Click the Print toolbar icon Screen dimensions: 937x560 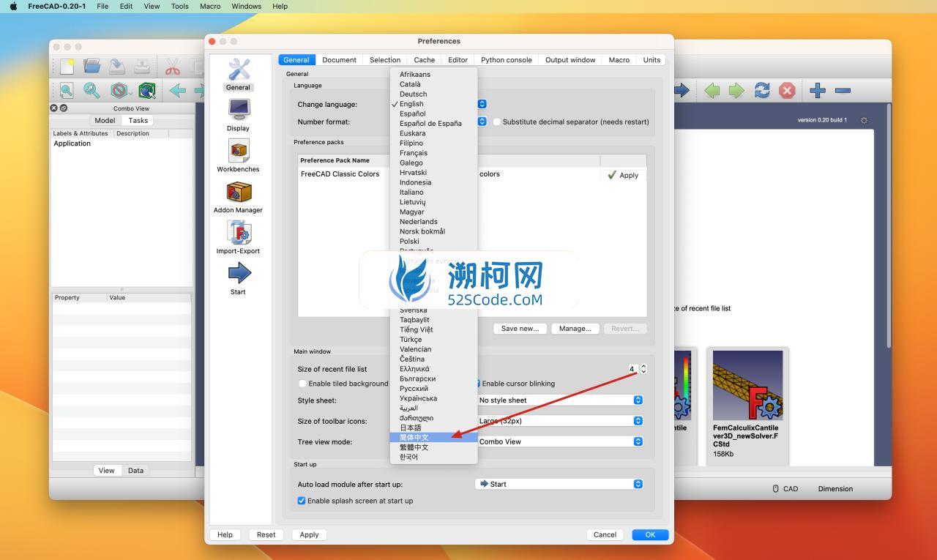coord(141,67)
